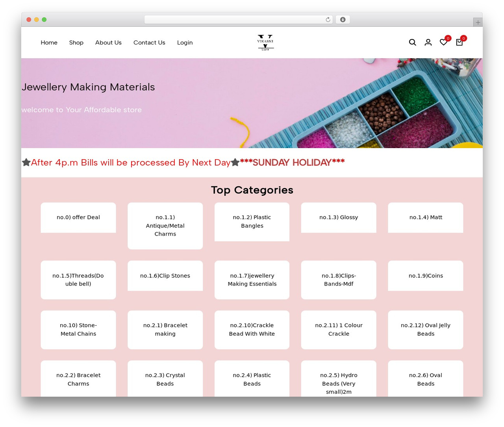Select no.2.4) Plastic Beads category

click(x=252, y=379)
